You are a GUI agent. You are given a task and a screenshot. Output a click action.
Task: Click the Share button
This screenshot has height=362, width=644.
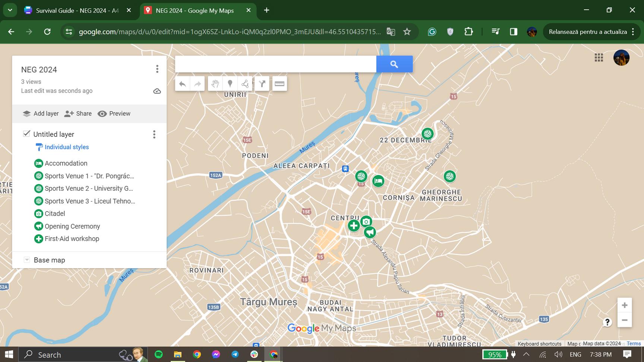(78, 114)
